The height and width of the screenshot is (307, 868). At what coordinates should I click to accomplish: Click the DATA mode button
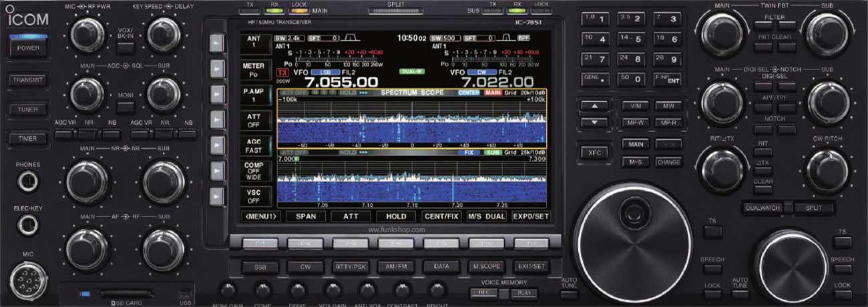click(441, 266)
